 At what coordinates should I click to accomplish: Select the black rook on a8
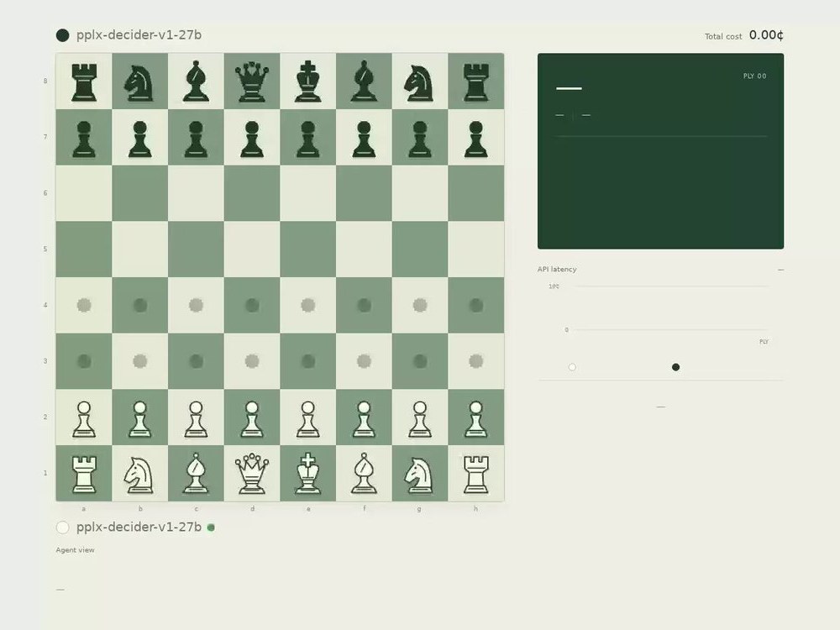[x=84, y=82]
